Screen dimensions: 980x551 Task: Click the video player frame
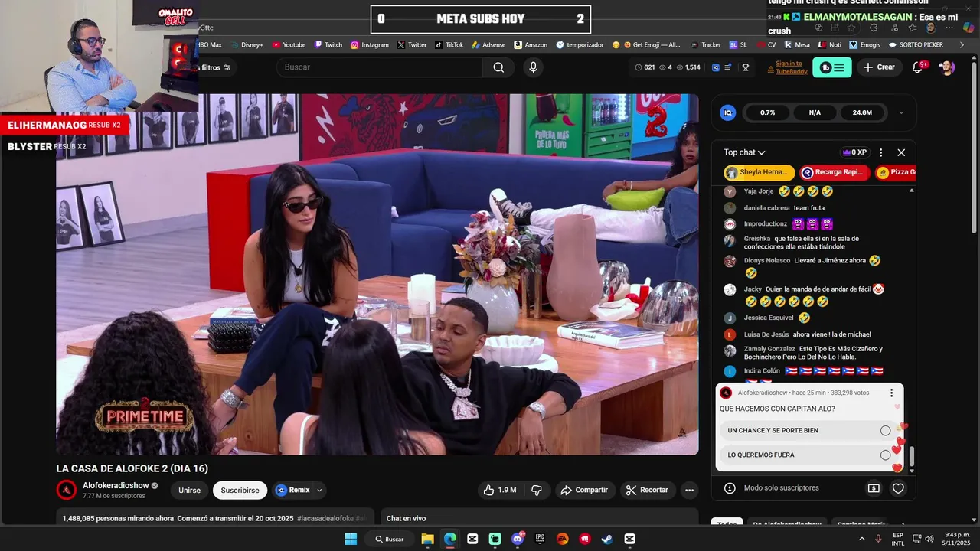377,275
